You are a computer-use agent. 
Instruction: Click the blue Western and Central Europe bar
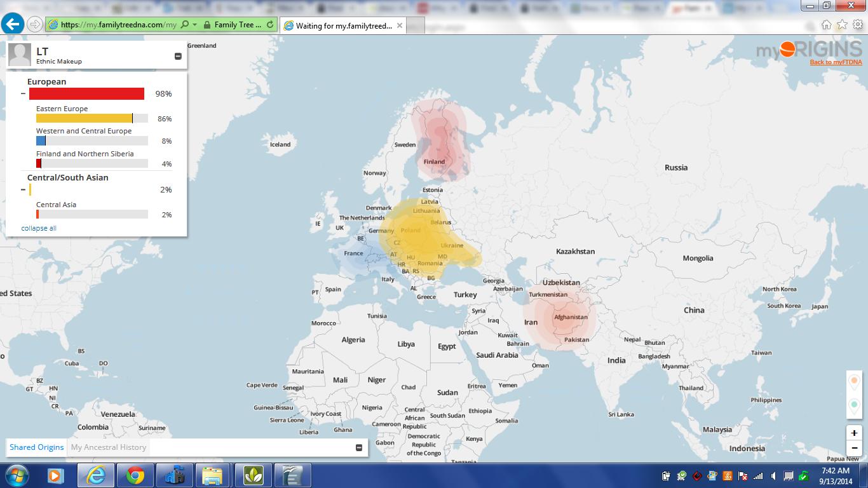41,141
